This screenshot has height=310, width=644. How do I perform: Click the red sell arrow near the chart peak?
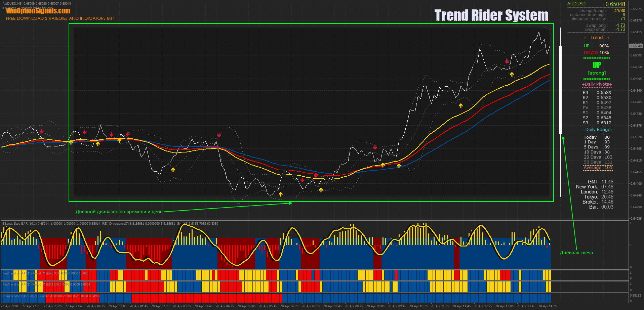(x=507, y=61)
